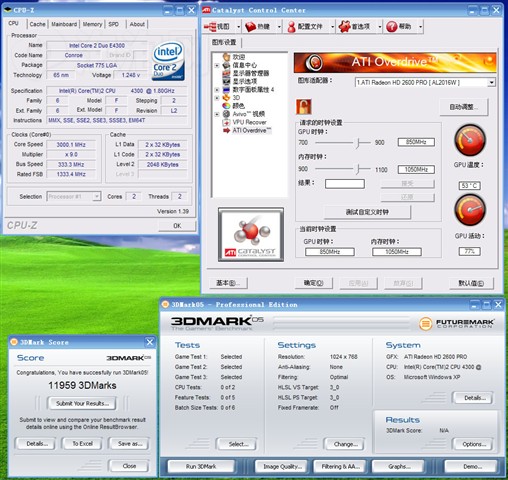Open the graphics adapter dropdown
Viewport: 508px width, 480px height.
(491, 82)
